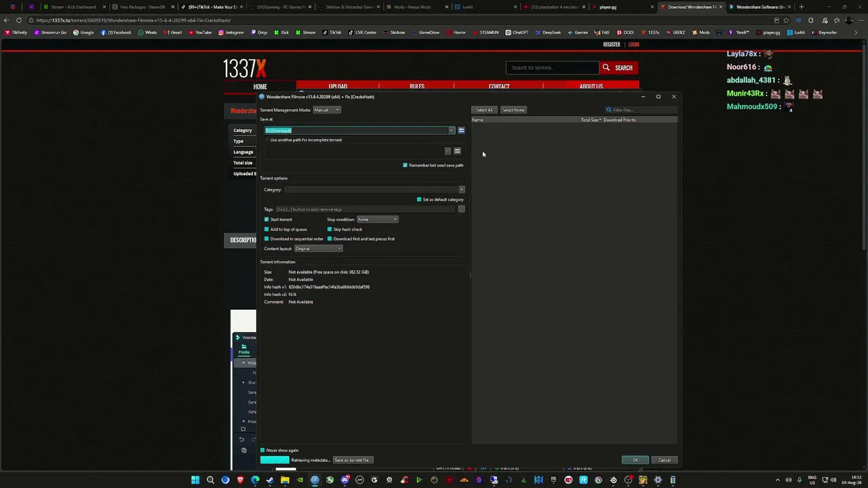868x488 pixels.
Task: Click the metadata retrieval progress bar
Action: tap(275, 460)
